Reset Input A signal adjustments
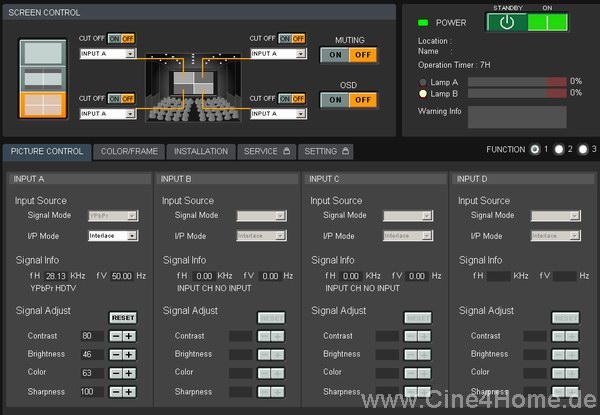The image size is (600, 415). [x=122, y=317]
